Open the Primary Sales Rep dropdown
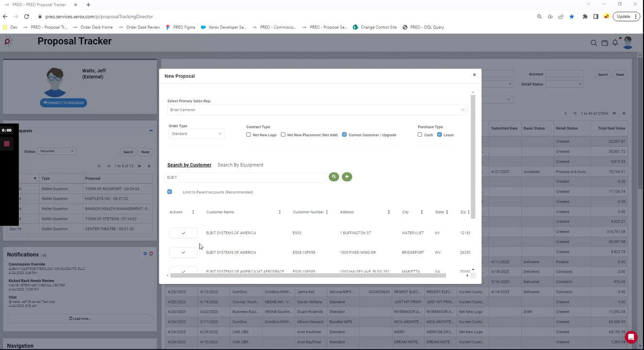Screen dimensions: 644x350 [317, 110]
